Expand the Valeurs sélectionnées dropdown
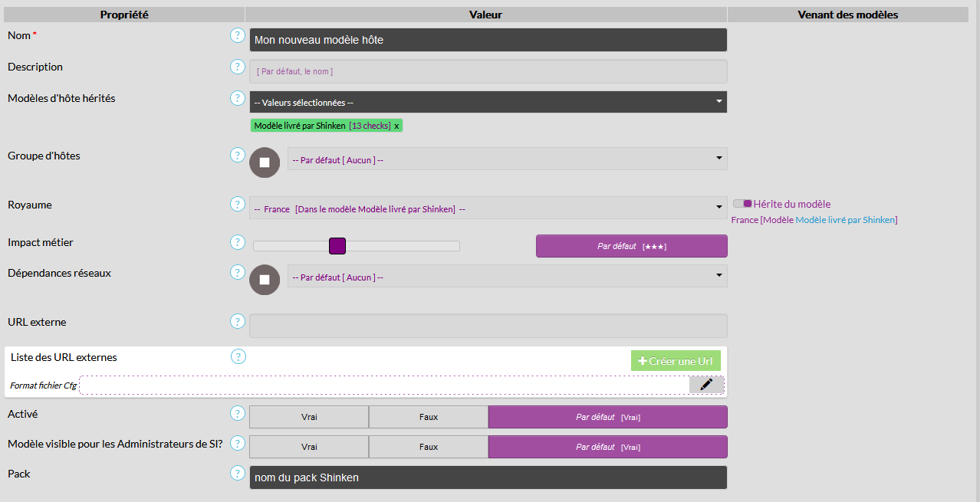The image size is (980, 502). pyautogui.click(x=488, y=102)
